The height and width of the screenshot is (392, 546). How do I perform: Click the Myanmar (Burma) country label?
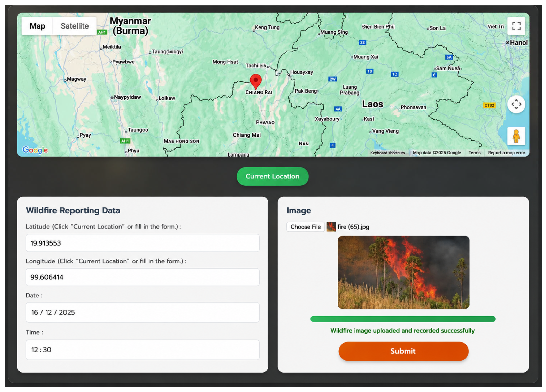click(130, 26)
